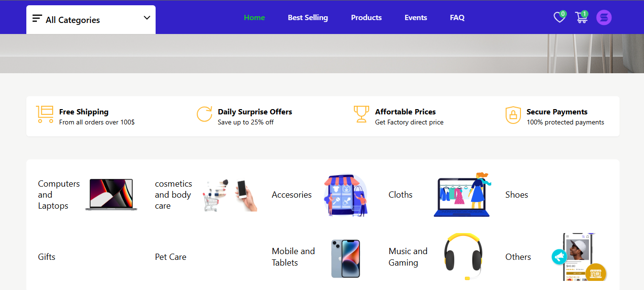This screenshot has height=290, width=644.
Task: Click the Affortable Prices trophy icon
Action: pyautogui.click(x=361, y=115)
